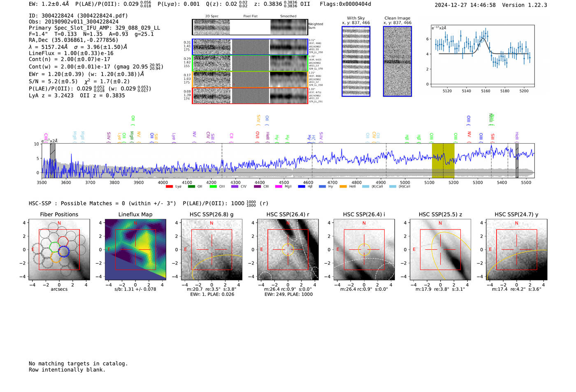The width and height of the screenshot is (576, 392).
Task: Click the yellow circle in the r-band image
Action: tap(288, 250)
